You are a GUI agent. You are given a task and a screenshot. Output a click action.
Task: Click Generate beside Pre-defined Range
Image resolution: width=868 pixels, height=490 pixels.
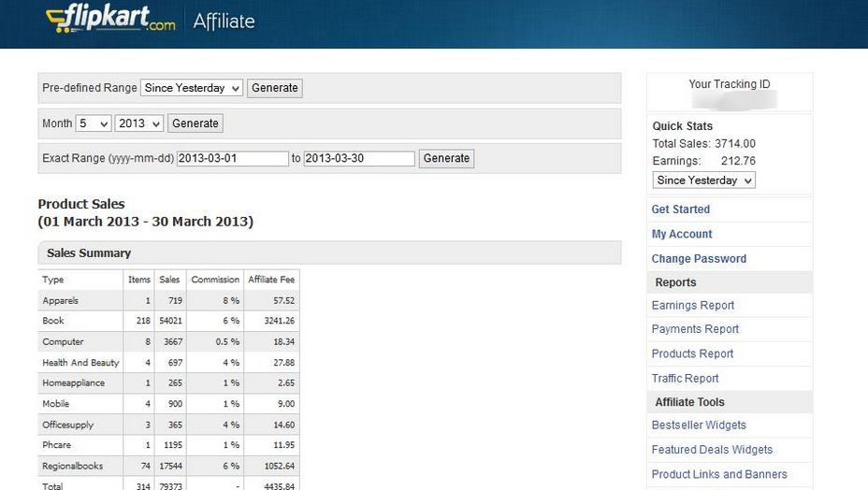coord(275,88)
